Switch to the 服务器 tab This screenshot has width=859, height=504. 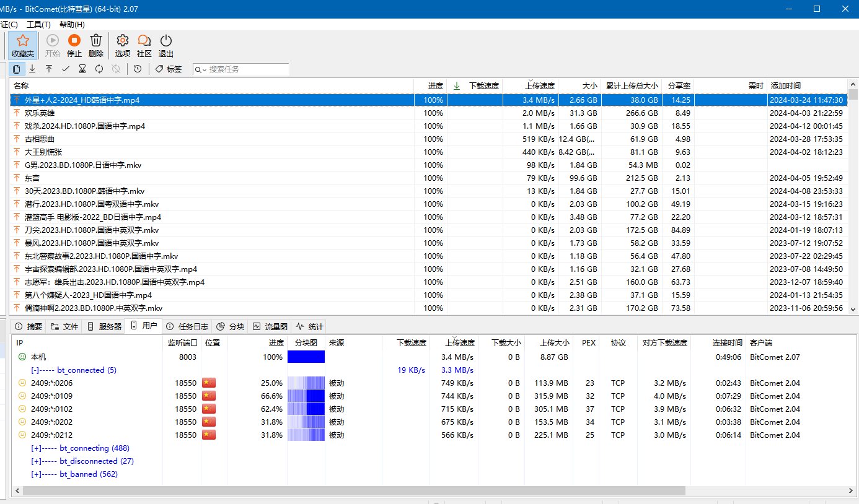tap(104, 326)
